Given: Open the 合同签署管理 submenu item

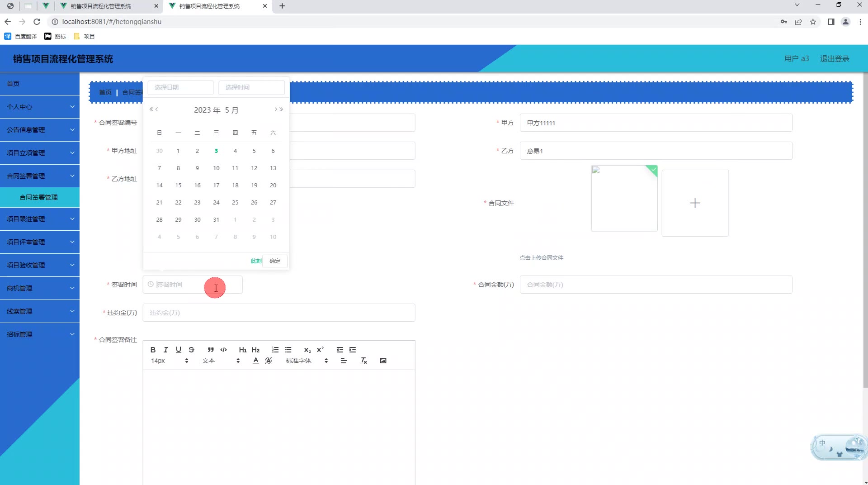Looking at the screenshot, I should 40,197.
